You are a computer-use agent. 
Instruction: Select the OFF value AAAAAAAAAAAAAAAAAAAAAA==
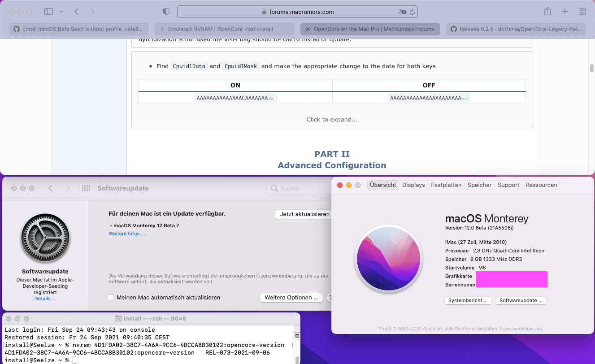(429, 98)
